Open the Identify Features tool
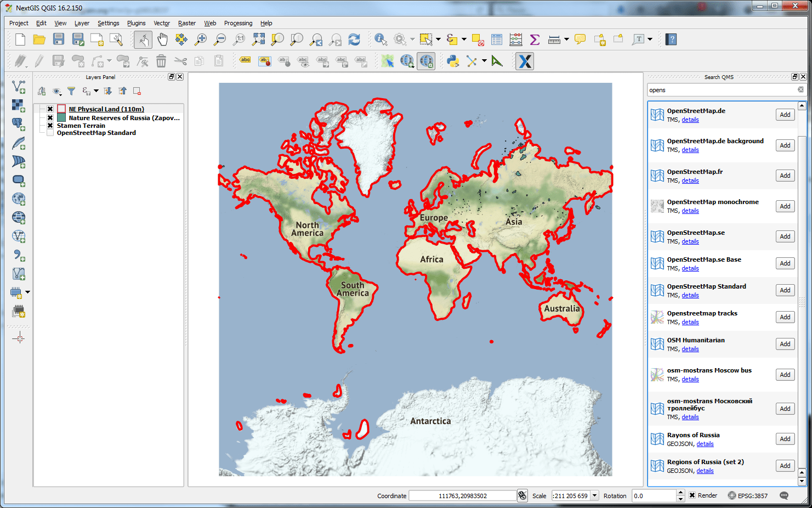 (x=379, y=39)
